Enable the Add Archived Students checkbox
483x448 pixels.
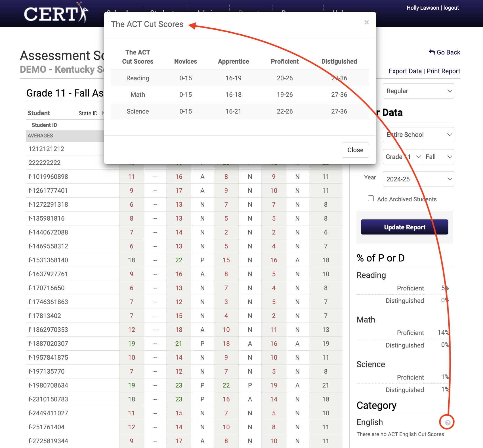371,199
